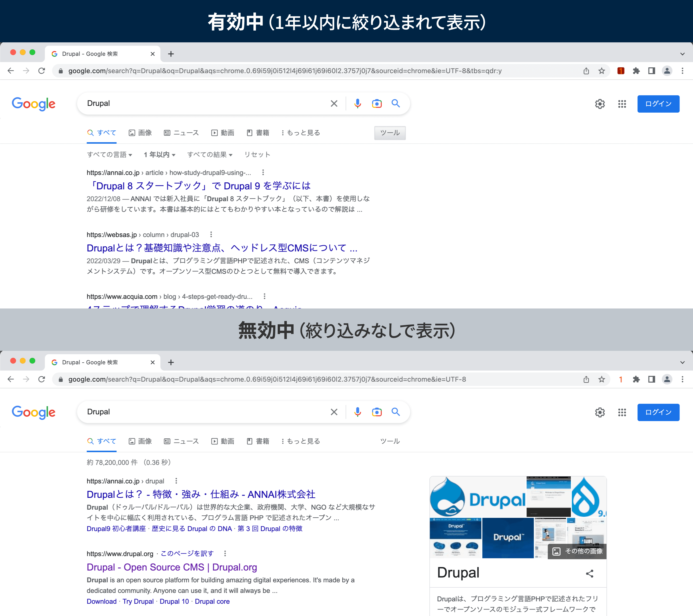Click the ログイン button in top window
Image resolution: width=693 pixels, height=616 pixels.
coord(658,104)
